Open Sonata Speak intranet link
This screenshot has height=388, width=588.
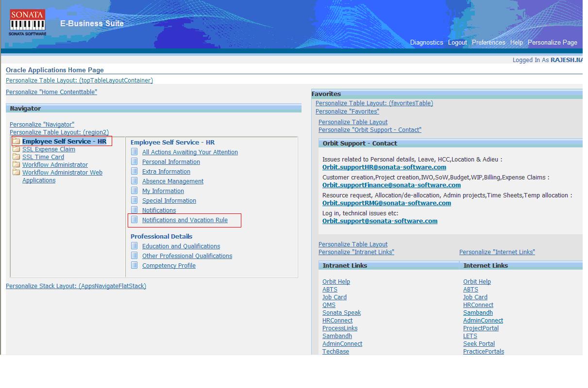click(x=341, y=313)
